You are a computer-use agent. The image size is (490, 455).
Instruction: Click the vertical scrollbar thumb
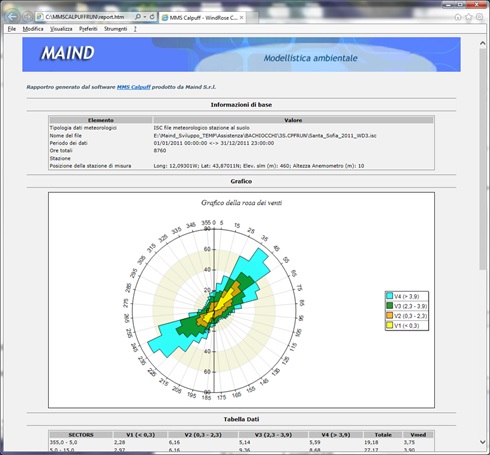coord(482,159)
